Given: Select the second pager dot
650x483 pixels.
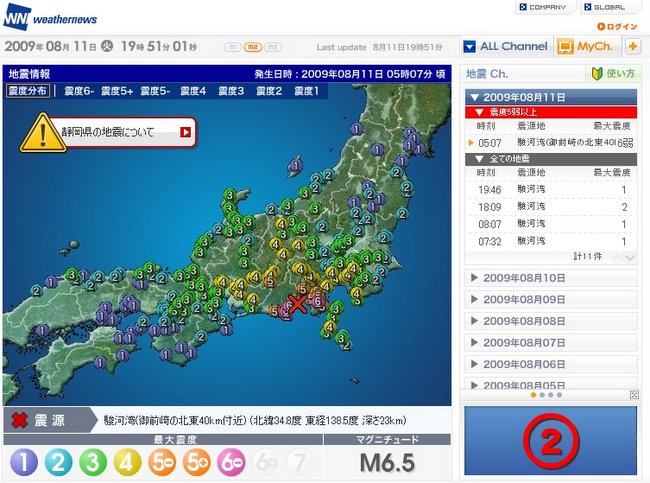Looking at the screenshot, I should (542, 395).
